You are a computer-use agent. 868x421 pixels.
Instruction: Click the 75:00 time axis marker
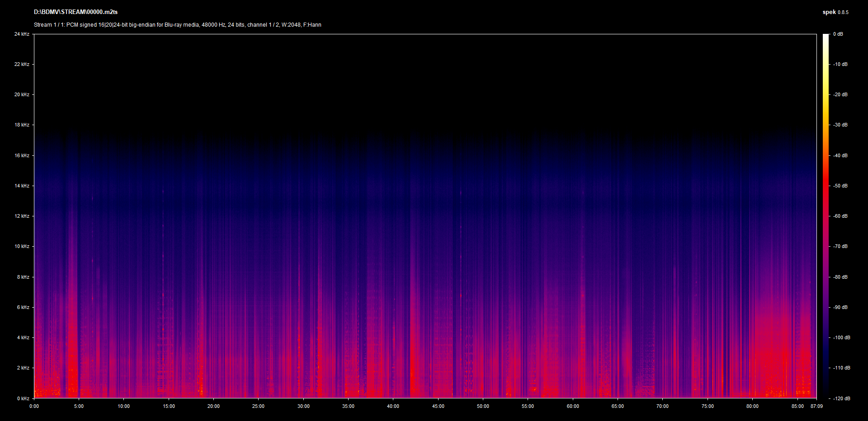(x=708, y=407)
